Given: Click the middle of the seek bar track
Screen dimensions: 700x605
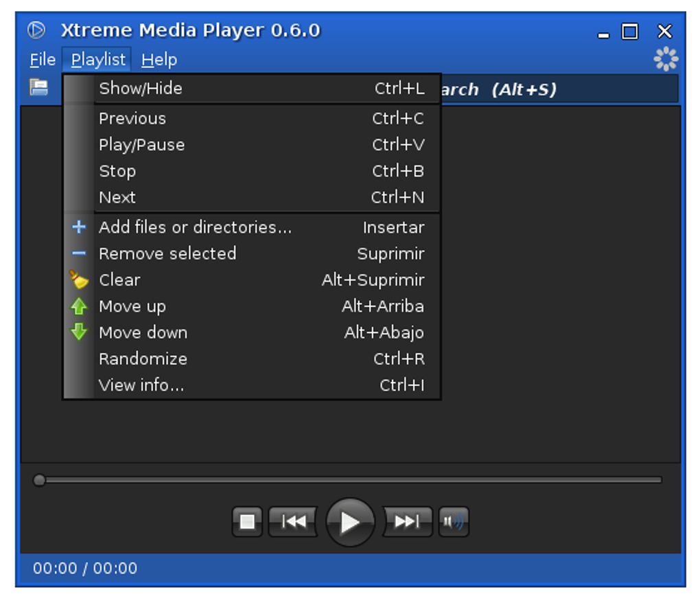Looking at the screenshot, I should pos(348,480).
